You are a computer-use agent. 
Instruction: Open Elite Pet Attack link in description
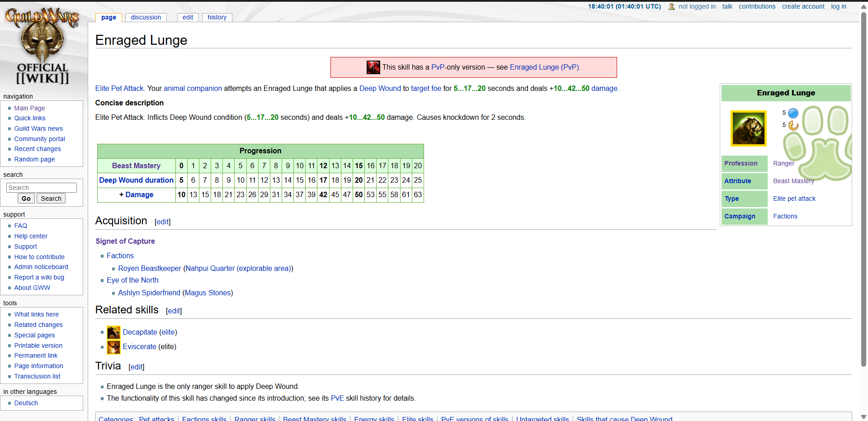119,89
